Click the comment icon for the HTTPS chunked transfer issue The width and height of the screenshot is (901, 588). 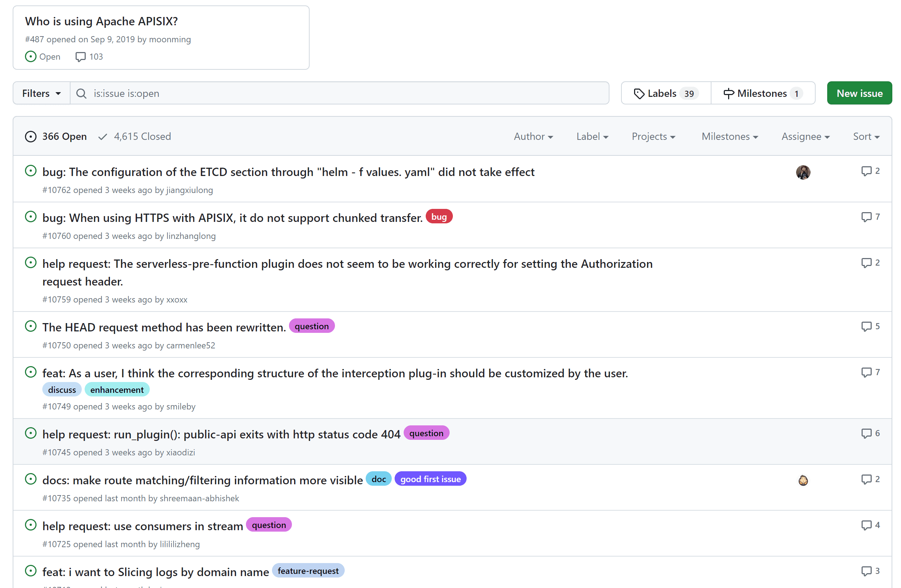point(866,217)
